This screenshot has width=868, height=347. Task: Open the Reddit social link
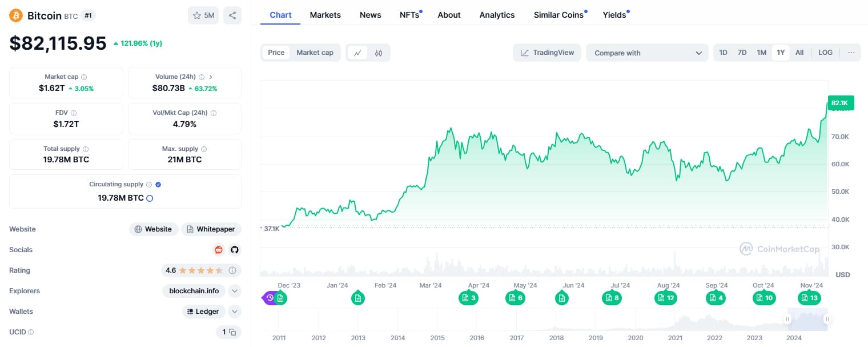pyautogui.click(x=219, y=250)
